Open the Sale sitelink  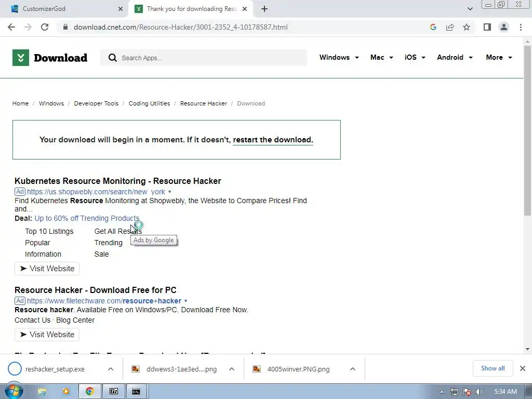tap(101, 254)
